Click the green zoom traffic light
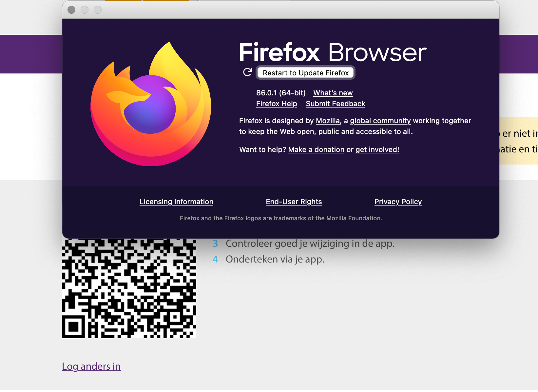This screenshot has height=392, width=538. point(97,10)
